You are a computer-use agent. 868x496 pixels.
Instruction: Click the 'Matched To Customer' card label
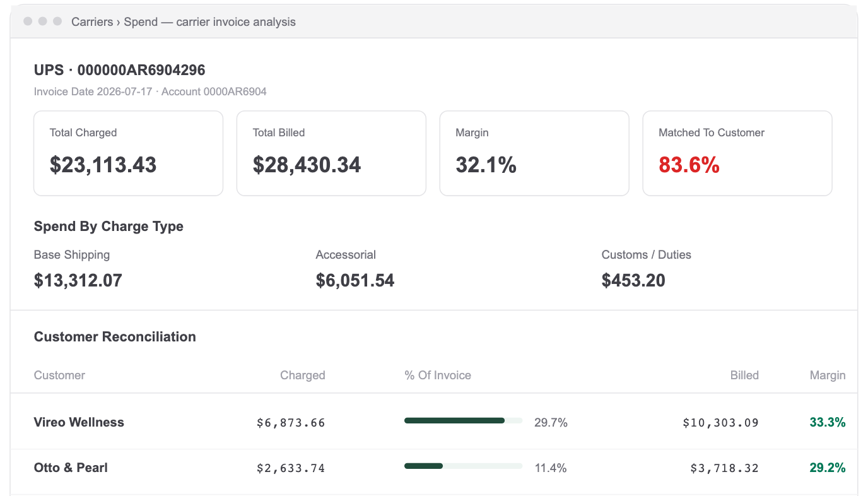click(712, 133)
